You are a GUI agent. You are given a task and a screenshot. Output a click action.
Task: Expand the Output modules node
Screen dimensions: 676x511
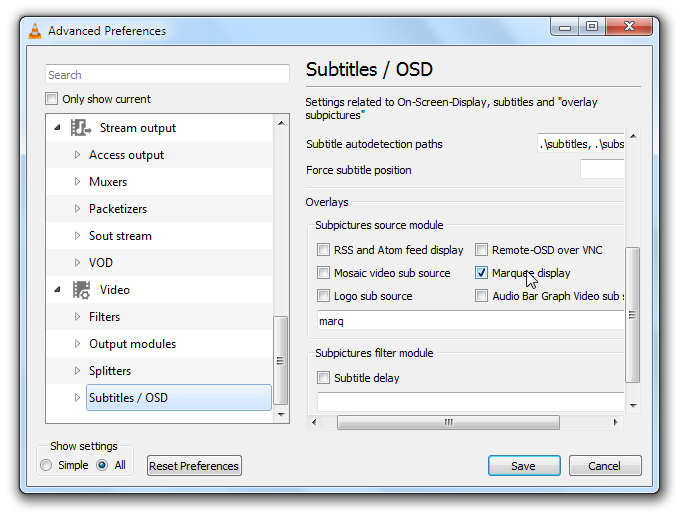[x=77, y=344]
